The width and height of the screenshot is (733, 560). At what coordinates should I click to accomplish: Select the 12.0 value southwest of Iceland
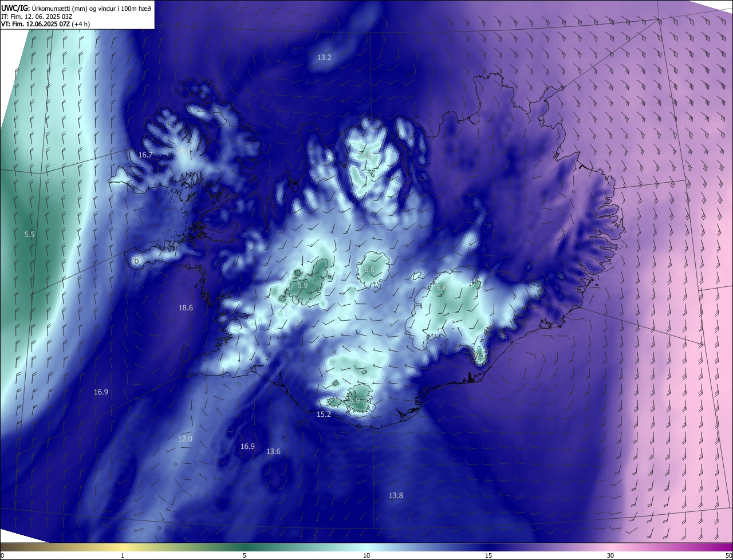coord(185,439)
